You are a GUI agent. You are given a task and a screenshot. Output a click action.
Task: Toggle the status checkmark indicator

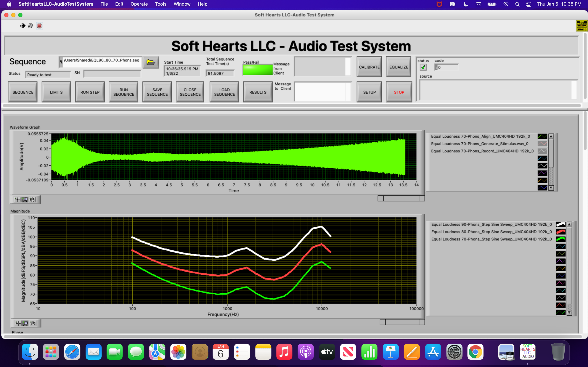(423, 67)
